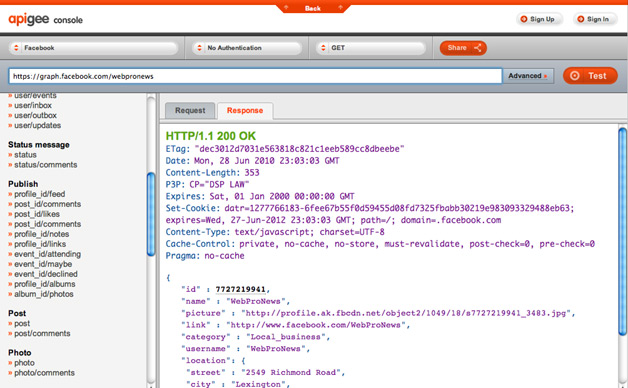Image resolution: width=628 pixels, height=388 pixels.
Task: Click the Publish section heading
Action: click(23, 184)
